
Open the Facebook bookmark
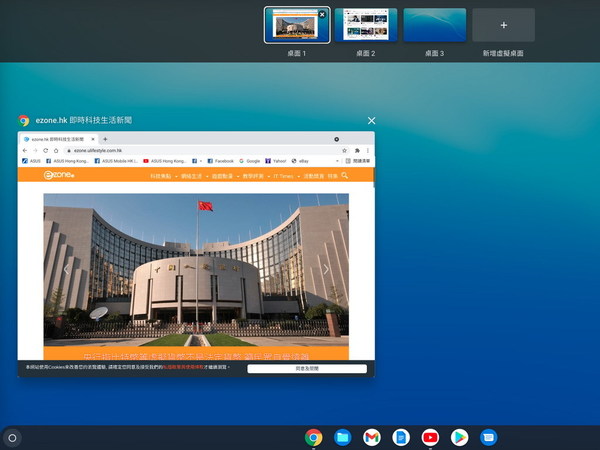coord(220,161)
